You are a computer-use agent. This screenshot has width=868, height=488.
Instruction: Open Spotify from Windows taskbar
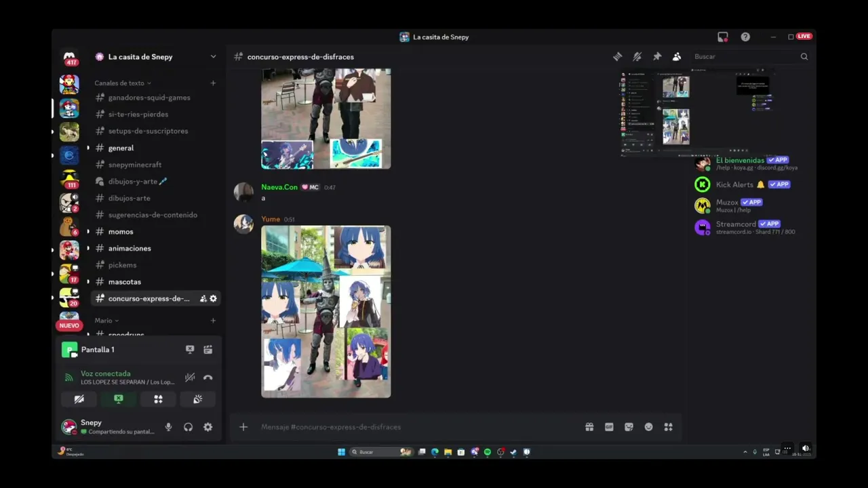click(x=487, y=452)
